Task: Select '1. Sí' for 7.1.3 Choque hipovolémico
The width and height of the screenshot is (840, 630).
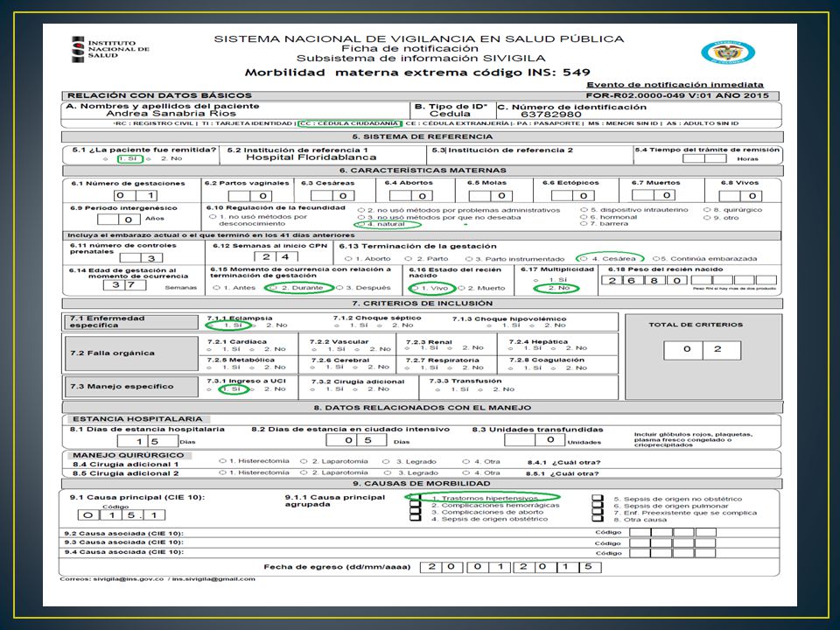Action: pos(490,325)
